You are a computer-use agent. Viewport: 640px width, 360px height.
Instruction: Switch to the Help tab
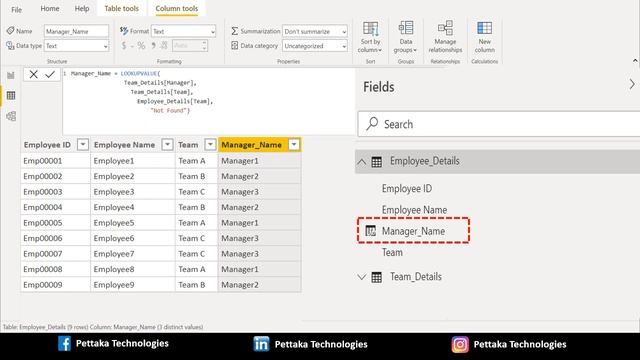click(x=82, y=9)
